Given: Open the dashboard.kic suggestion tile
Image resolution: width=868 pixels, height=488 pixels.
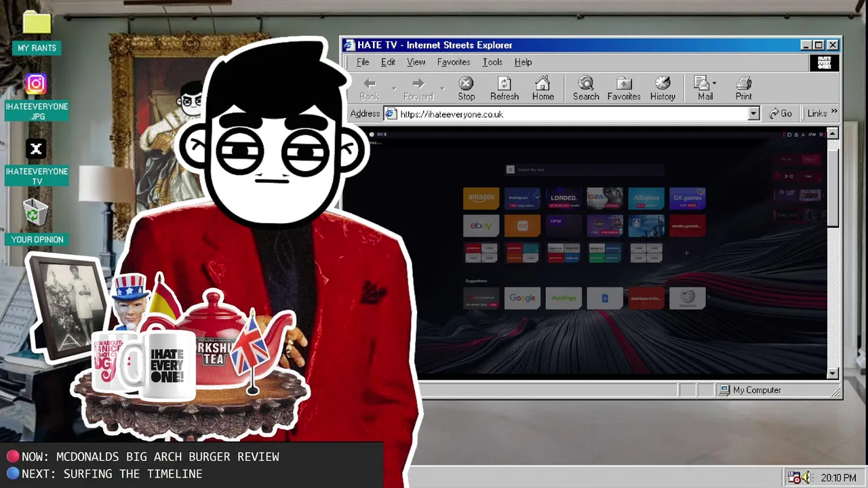Looking at the screenshot, I should coord(646,298).
